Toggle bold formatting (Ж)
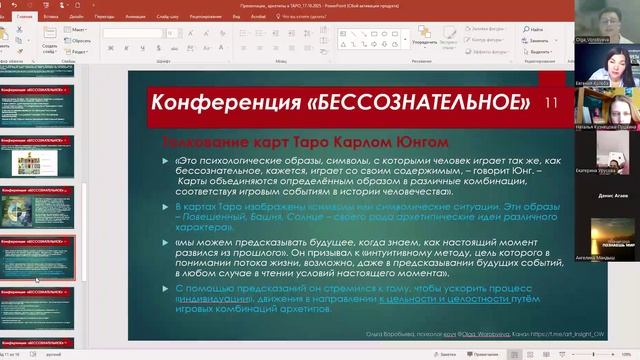The height and width of the screenshot is (360, 640). coord(111,48)
